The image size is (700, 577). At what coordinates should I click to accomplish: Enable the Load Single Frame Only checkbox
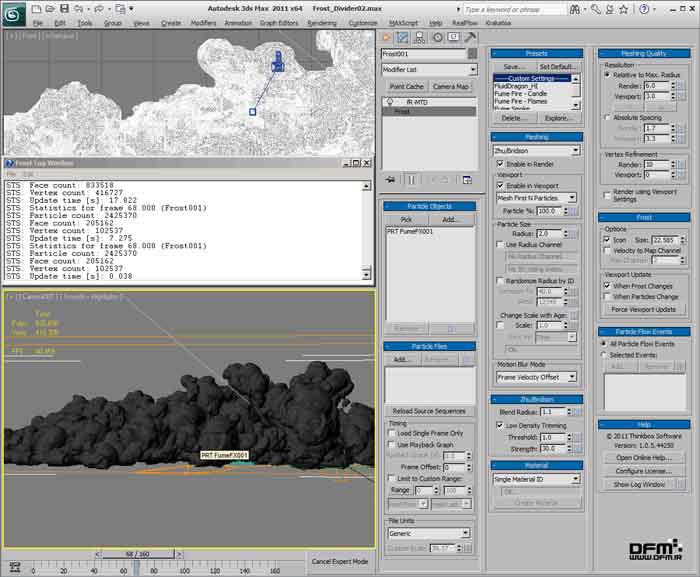tap(392, 433)
